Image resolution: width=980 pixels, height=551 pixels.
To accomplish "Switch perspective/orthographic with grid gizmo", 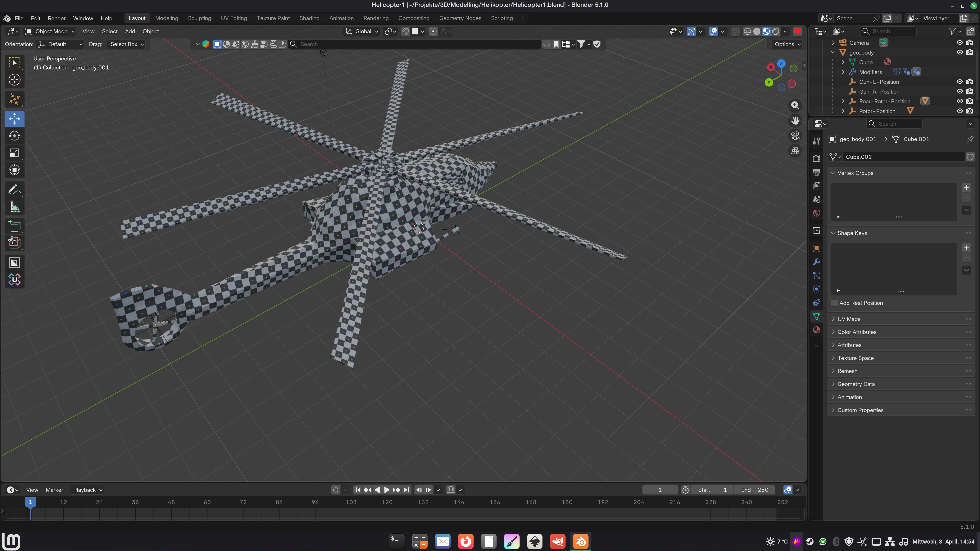I will tap(795, 151).
